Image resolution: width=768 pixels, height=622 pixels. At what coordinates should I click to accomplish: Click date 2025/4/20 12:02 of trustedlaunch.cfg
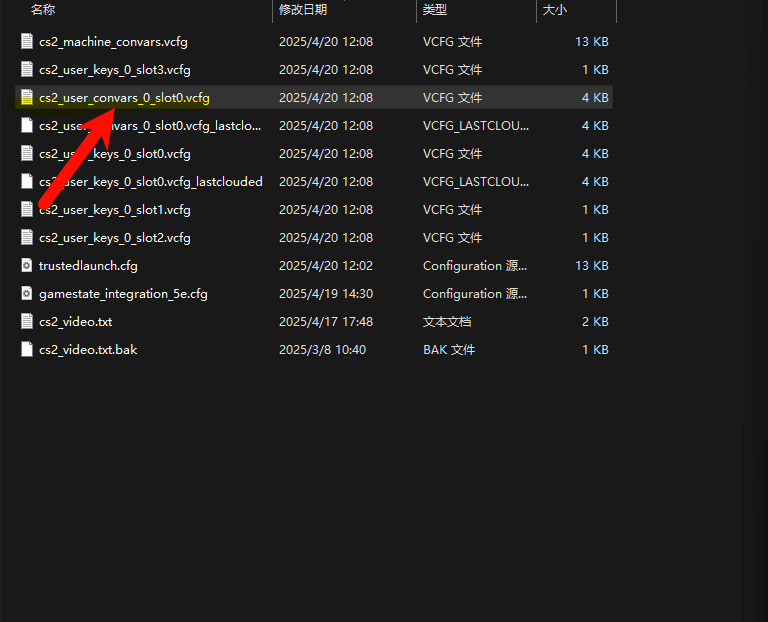click(x=326, y=265)
